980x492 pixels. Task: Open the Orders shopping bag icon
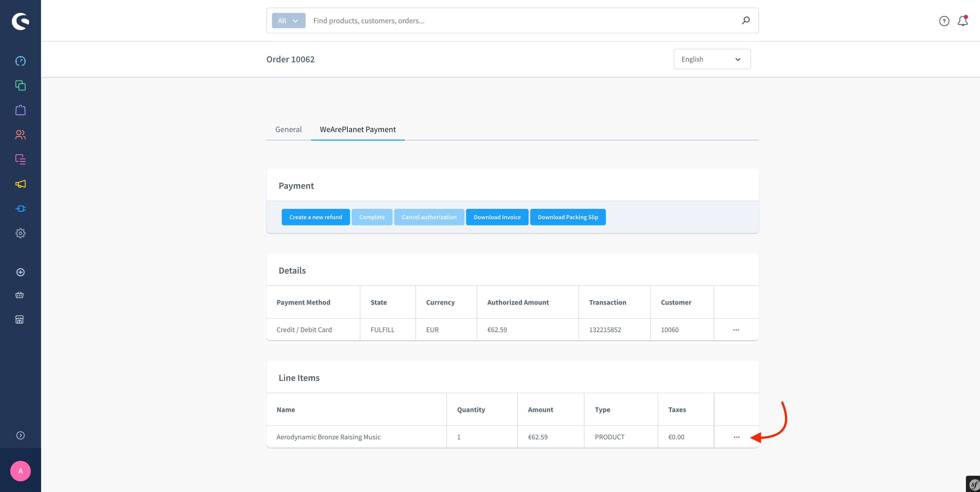click(x=20, y=110)
